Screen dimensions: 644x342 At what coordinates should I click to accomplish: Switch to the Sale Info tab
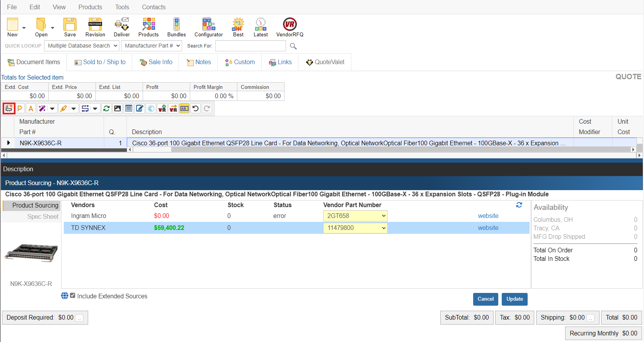point(156,62)
